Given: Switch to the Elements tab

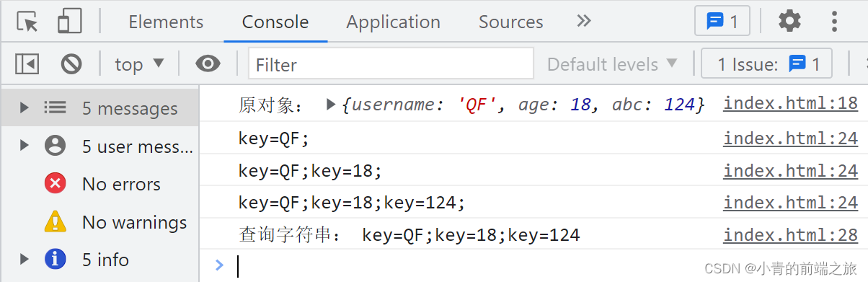Looking at the screenshot, I should [166, 22].
